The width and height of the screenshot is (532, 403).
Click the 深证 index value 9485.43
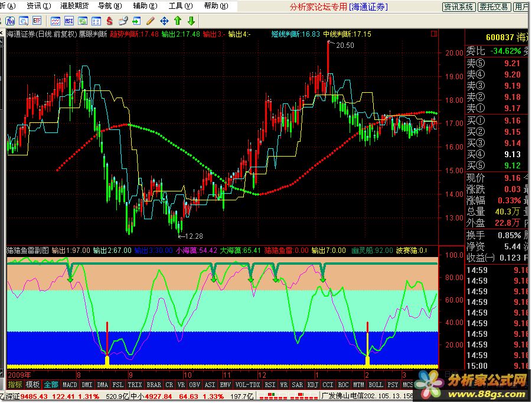point(34,396)
